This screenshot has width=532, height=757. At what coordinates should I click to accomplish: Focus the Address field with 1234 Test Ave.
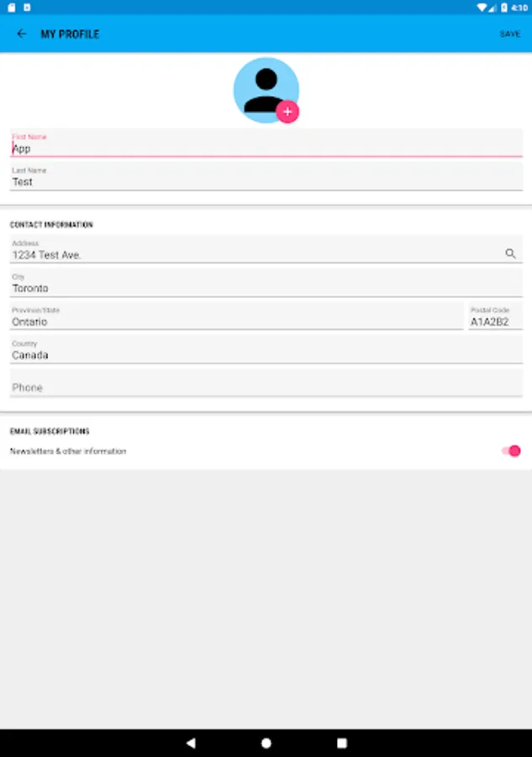[252, 254]
